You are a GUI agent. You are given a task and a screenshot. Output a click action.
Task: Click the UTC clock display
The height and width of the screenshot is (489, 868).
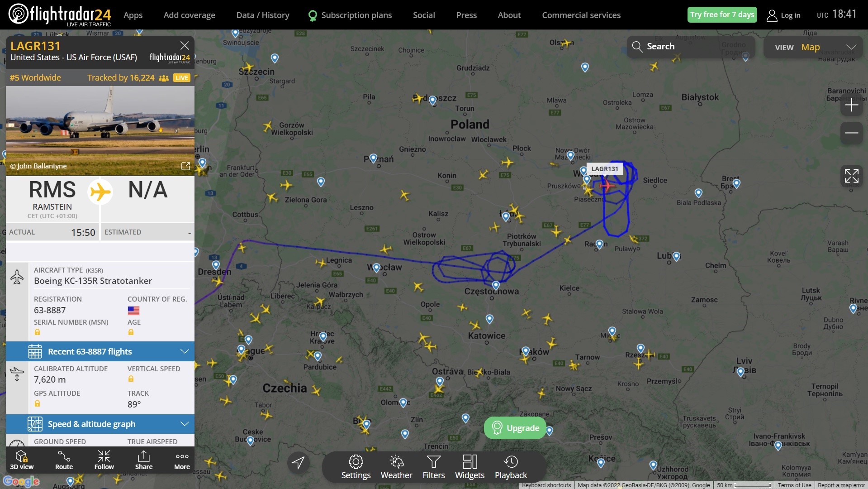coord(837,14)
